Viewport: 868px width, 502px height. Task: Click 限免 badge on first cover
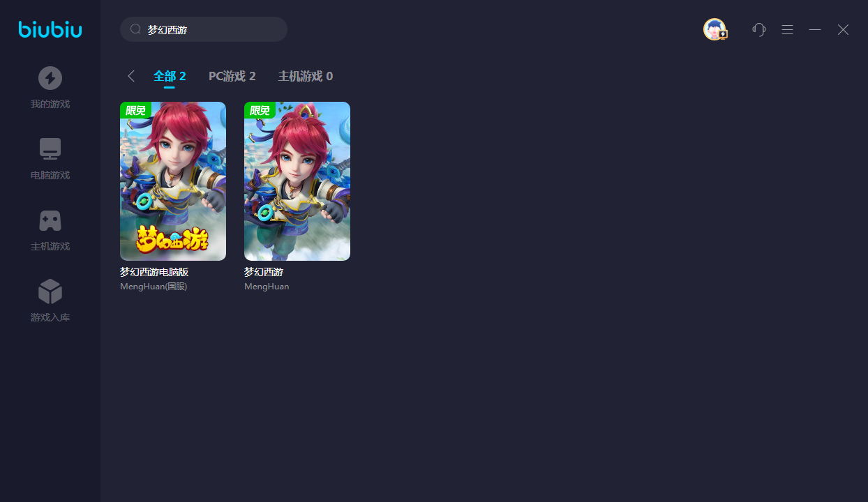click(x=135, y=110)
